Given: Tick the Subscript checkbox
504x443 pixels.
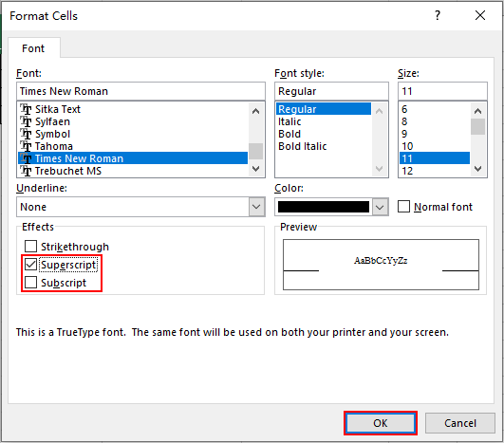Looking at the screenshot, I should coord(31,283).
